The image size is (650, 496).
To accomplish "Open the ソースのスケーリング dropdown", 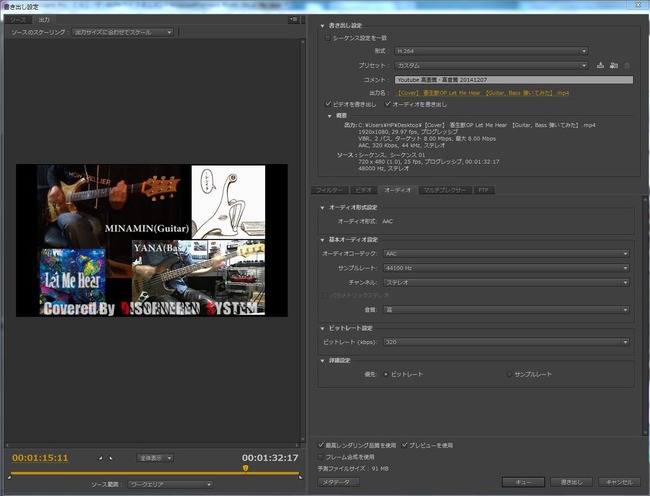I will click(122, 32).
